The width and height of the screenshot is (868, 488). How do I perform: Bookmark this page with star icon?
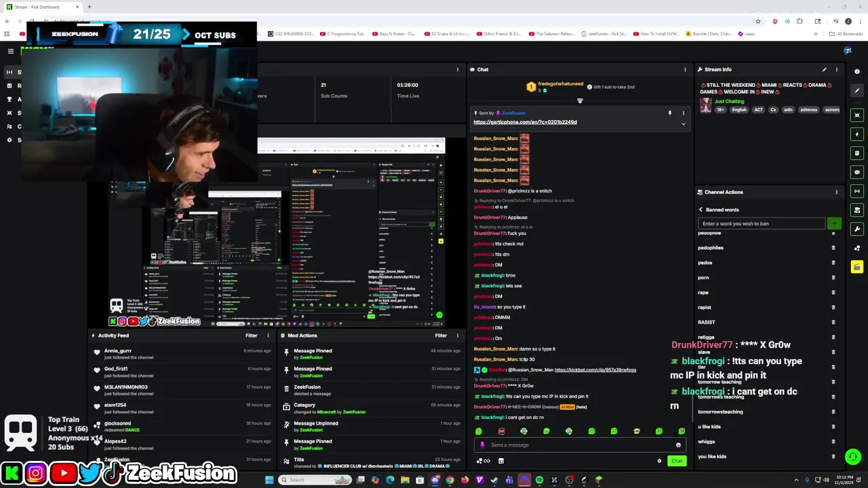(x=758, y=21)
